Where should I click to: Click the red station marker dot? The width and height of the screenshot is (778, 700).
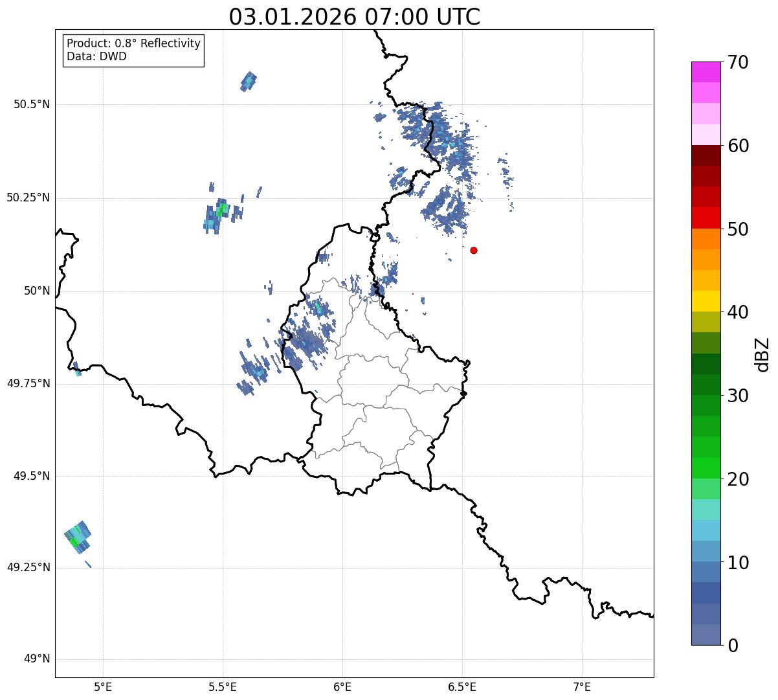click(474, 250)
